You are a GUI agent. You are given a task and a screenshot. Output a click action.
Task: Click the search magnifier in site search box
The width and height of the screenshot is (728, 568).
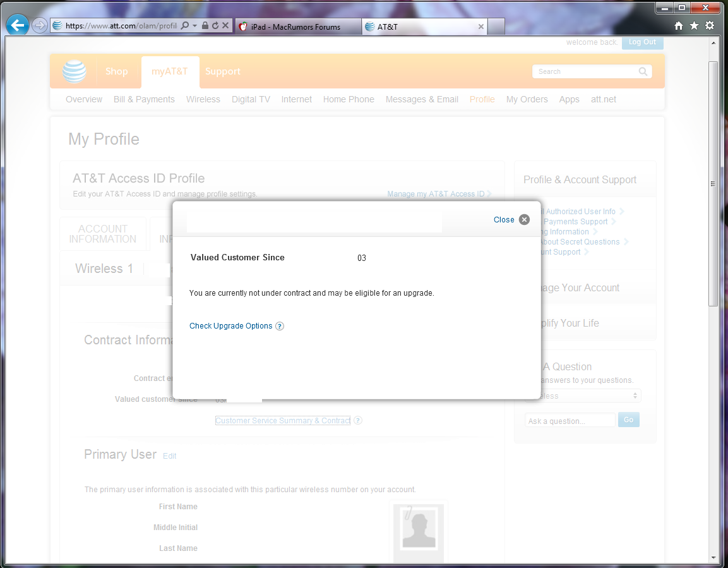(643, 71)
